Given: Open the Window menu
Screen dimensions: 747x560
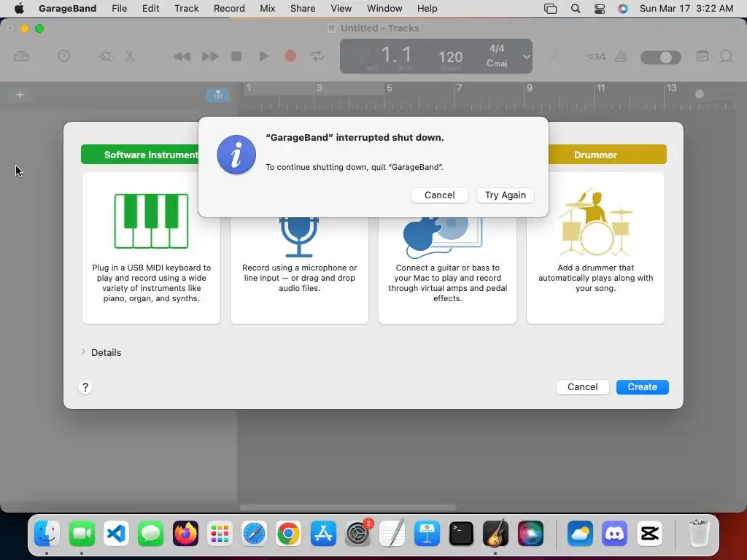Looking at the screenshot, I should click(384, 9).
